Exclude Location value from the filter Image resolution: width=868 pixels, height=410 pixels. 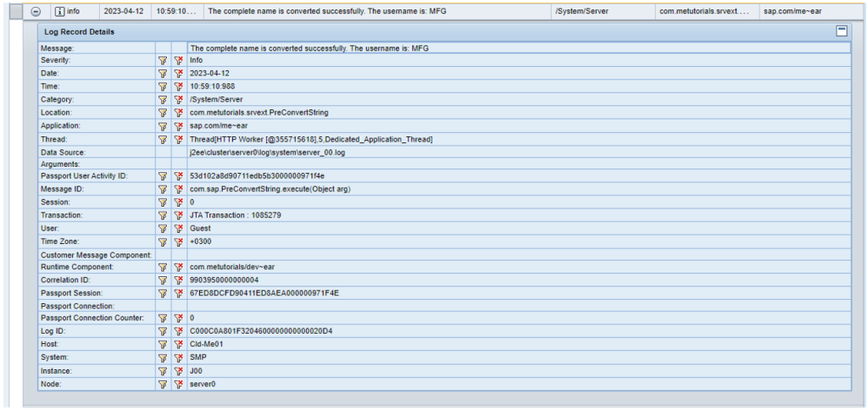179,113
